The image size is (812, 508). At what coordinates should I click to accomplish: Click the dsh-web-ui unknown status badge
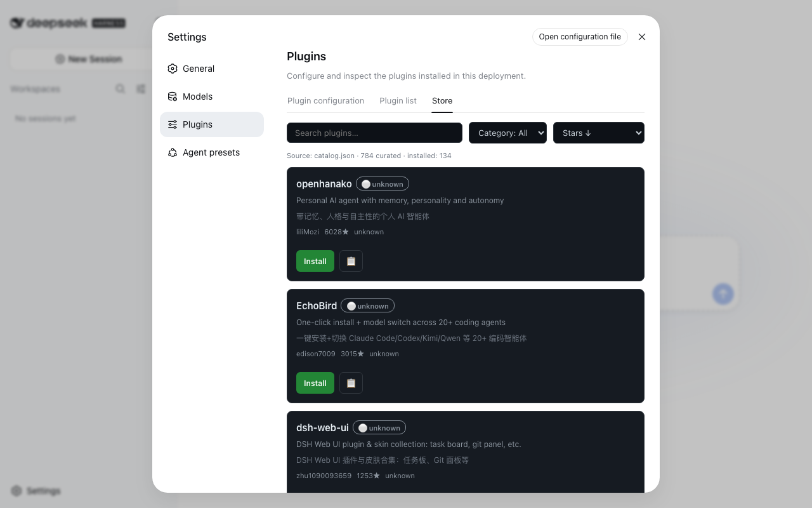pyautogui.click(x=379, y=428)
